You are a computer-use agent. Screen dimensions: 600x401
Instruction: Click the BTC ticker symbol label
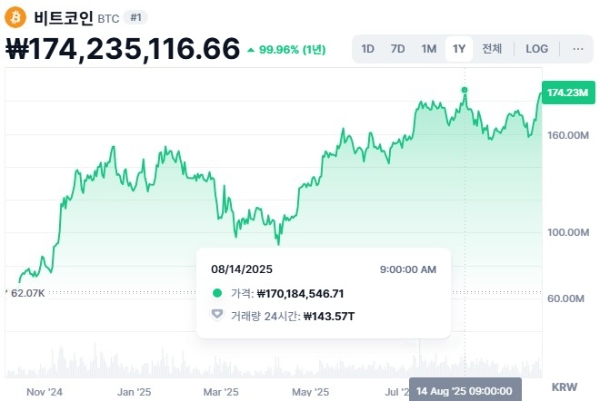tap(109, 18)
